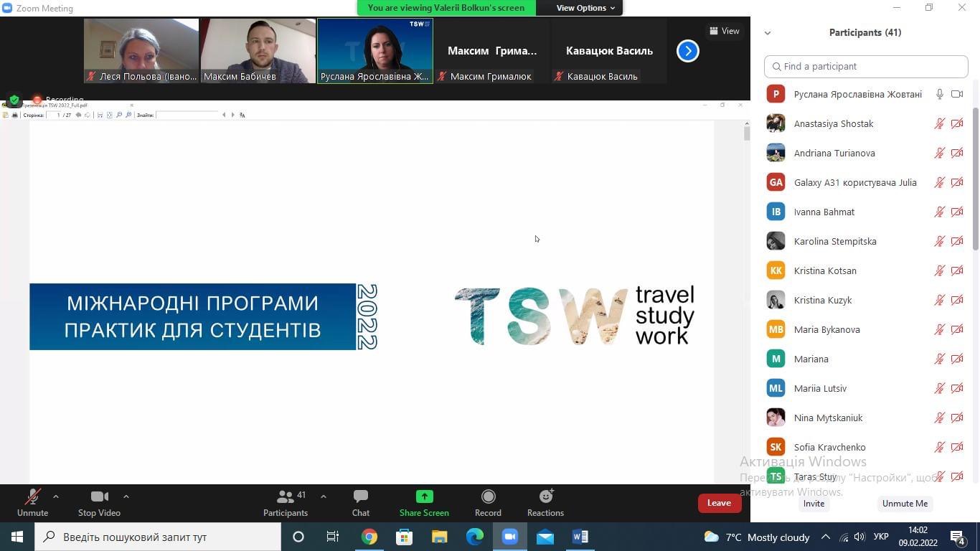980x551 pixels.
Task: Open the View Options dropdown
Action: [x=585, y=8]
